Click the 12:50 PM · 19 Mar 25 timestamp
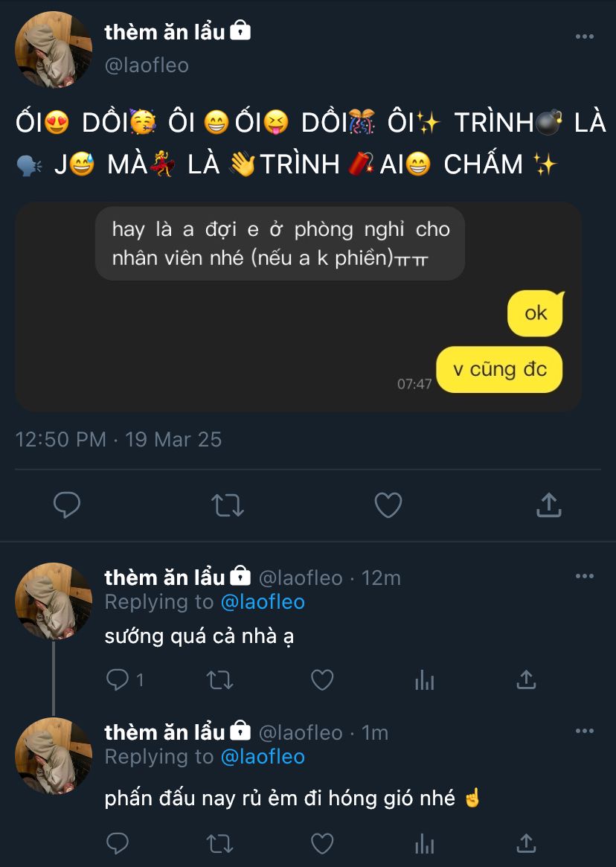This screenshot has height=867, width=616. point(118,439)
